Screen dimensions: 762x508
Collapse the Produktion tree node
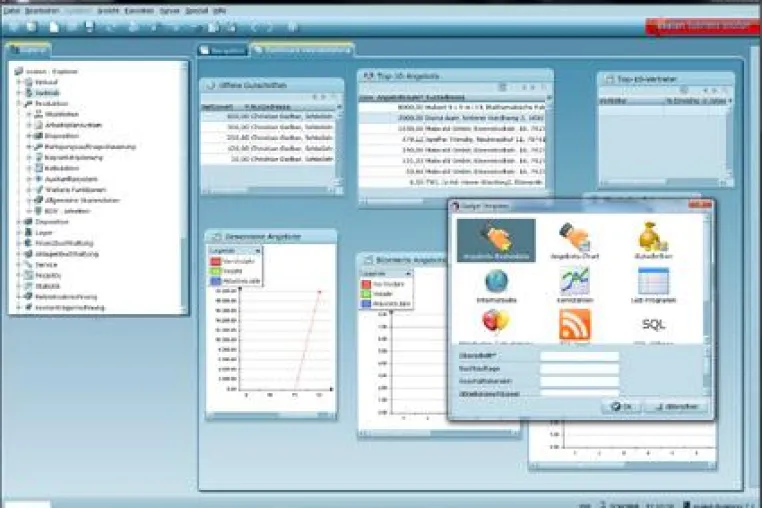click(19, 104)
